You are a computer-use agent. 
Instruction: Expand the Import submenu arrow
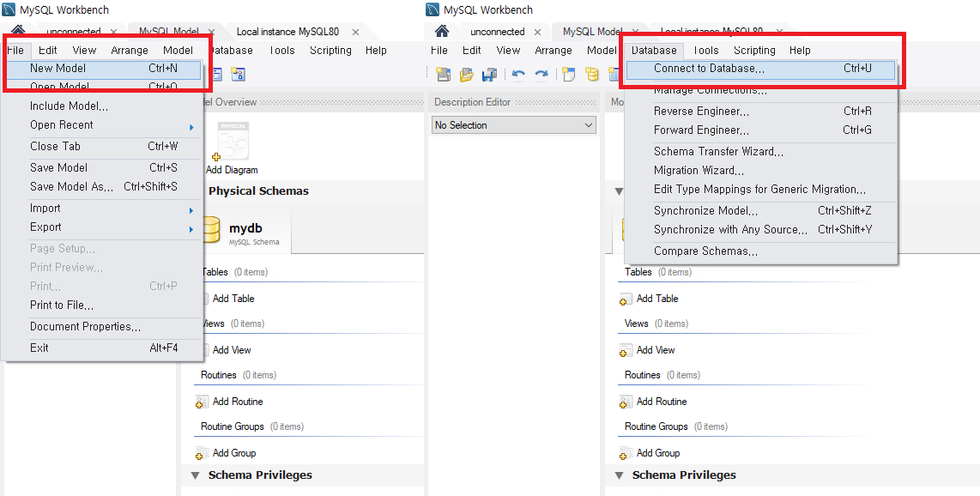[x=192, y=210]
